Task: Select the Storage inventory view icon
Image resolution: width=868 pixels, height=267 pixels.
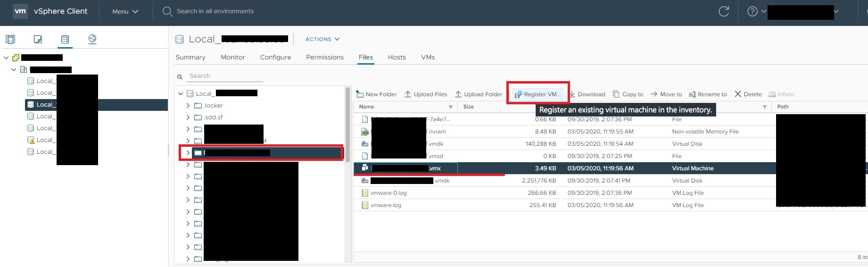Action: [x=65, y=39]
